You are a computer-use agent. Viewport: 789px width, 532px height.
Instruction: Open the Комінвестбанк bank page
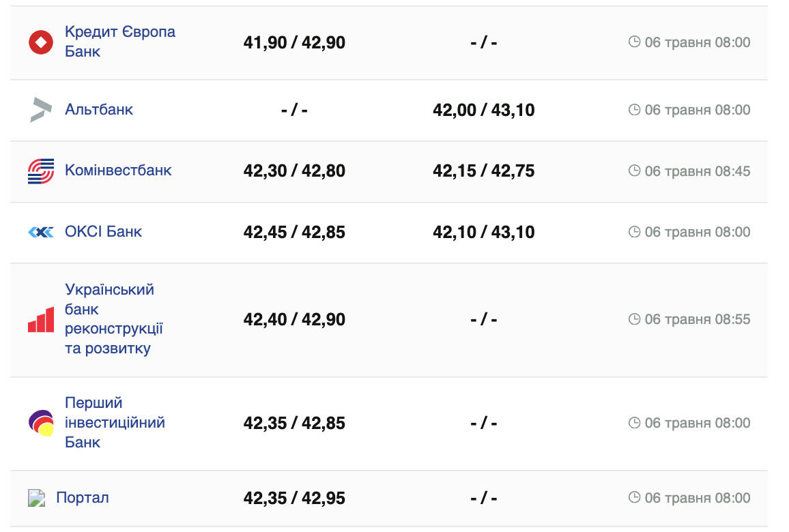click(x=118, y=171)
